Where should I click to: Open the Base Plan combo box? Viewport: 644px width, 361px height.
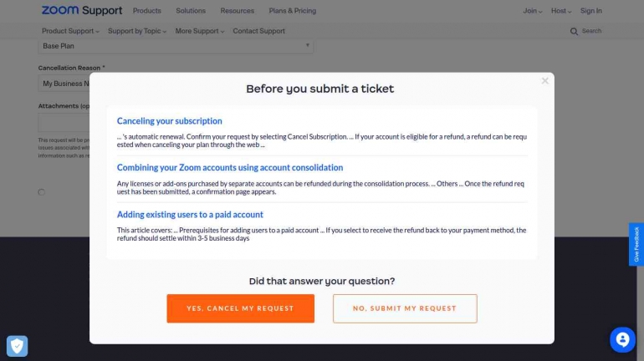[176, 46]
